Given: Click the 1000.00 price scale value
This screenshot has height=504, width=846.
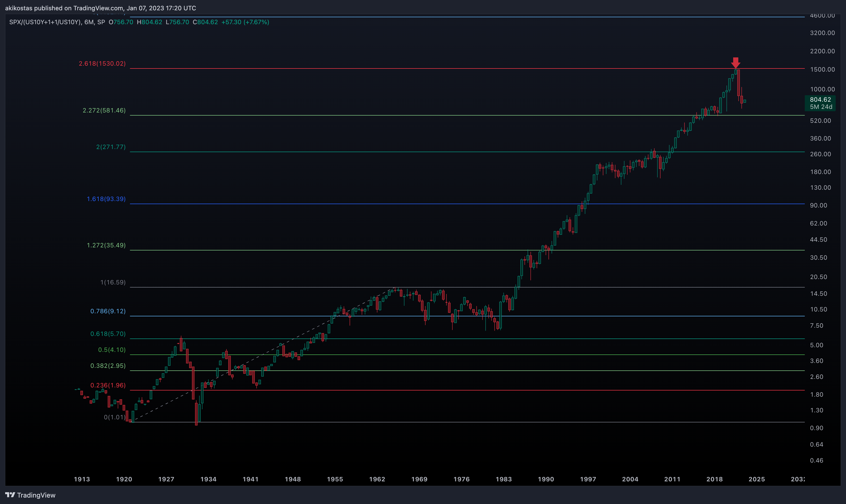Looking at the screenshot, I should click(x=822, y=89).
